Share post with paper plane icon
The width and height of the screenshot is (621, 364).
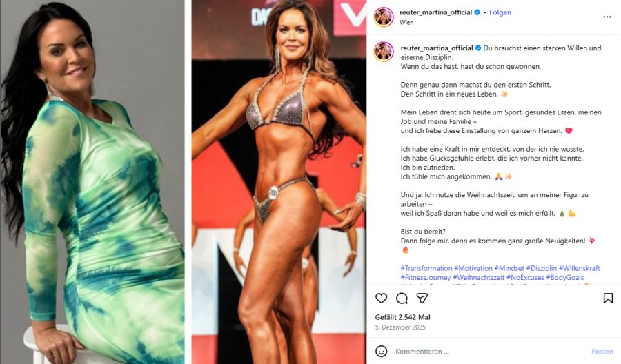tap(422, 299)
